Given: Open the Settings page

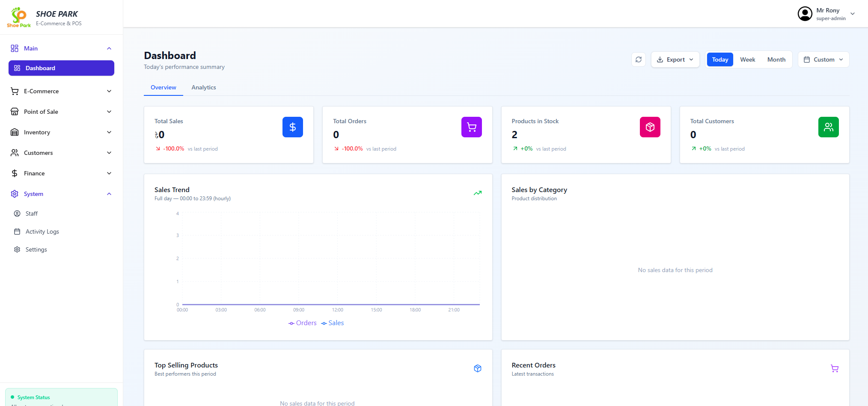Looking at the screenshot, I should pos(61,249).
